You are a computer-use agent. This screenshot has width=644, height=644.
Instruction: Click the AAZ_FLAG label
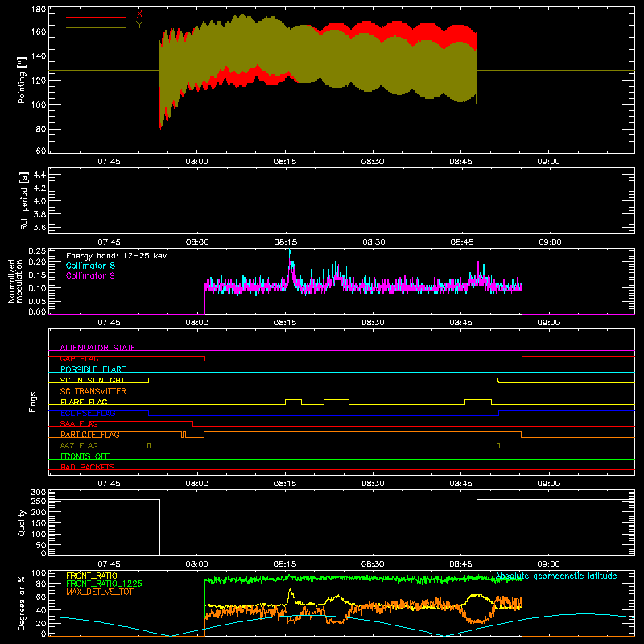coord(79,445)
